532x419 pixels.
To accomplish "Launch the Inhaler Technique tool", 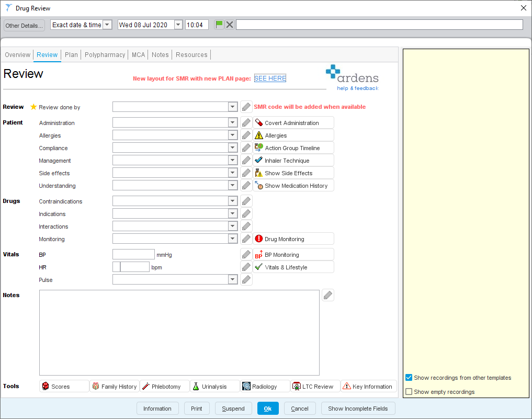I will 293,160.
